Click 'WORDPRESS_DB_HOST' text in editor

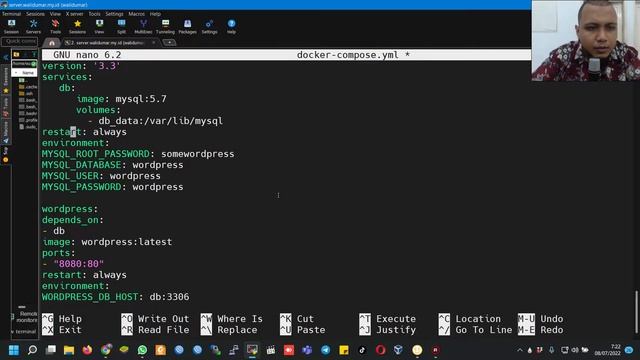pyautogui.click(x=90, y=297)
